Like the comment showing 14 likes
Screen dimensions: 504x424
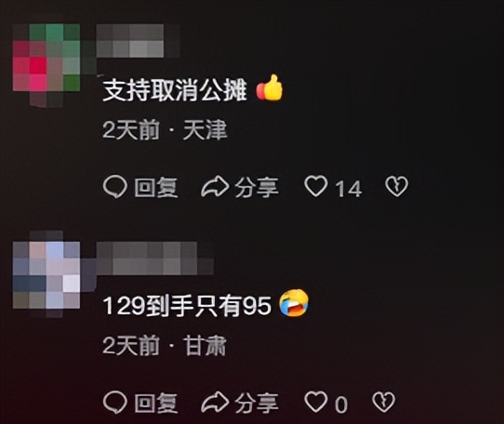[316, 187]
